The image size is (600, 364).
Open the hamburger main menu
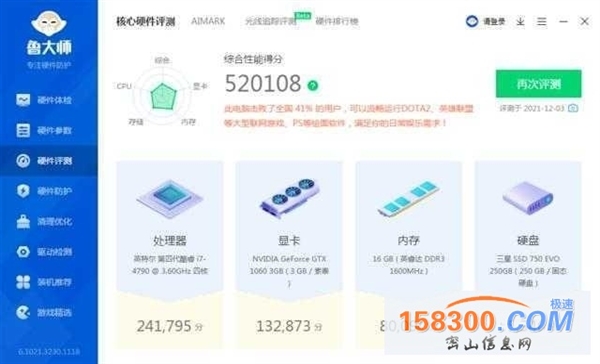click(x=541, y=21)
